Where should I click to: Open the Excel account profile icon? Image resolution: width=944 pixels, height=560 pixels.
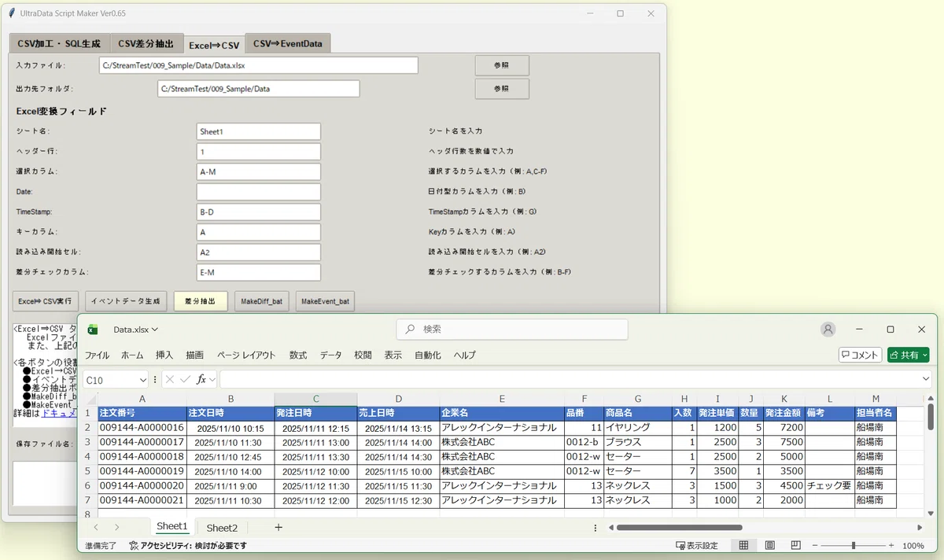tap(828, 330)
